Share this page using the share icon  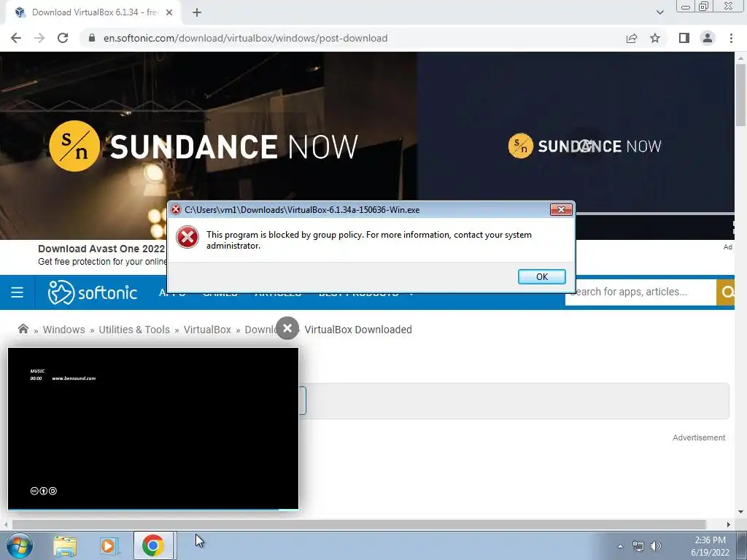point(632,38)
